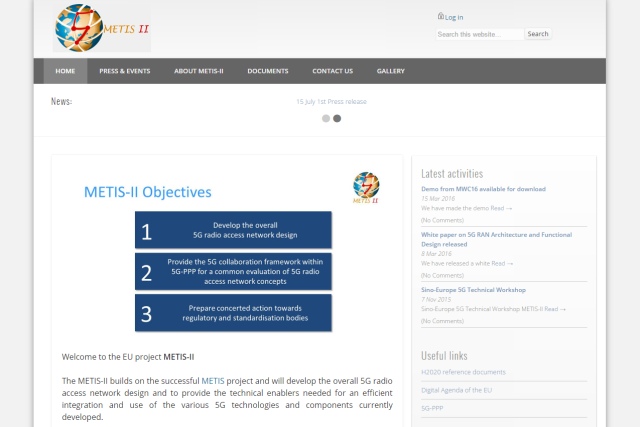Expand the About METIS-II menu

(x=198, y=71)
